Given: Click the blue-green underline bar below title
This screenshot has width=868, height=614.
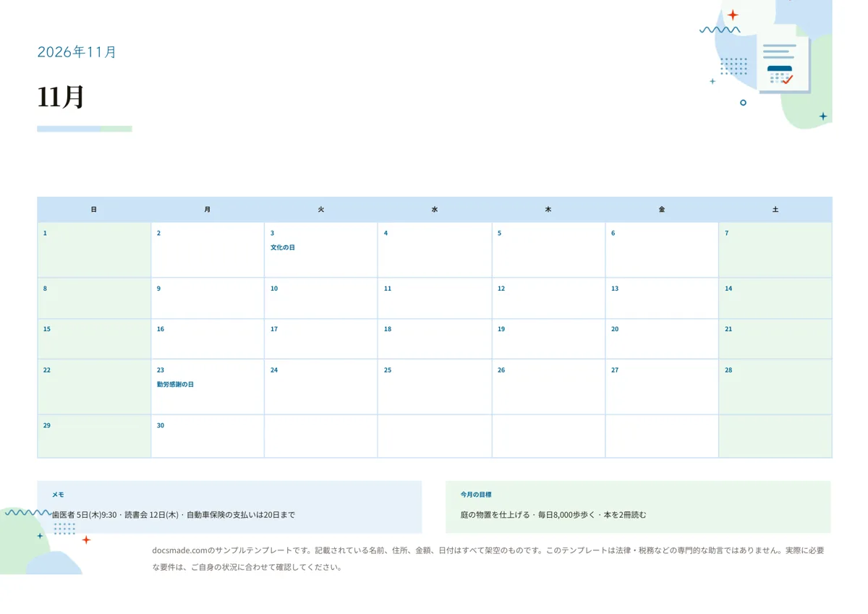Looking at the screenshot, I should click(85, 129).
